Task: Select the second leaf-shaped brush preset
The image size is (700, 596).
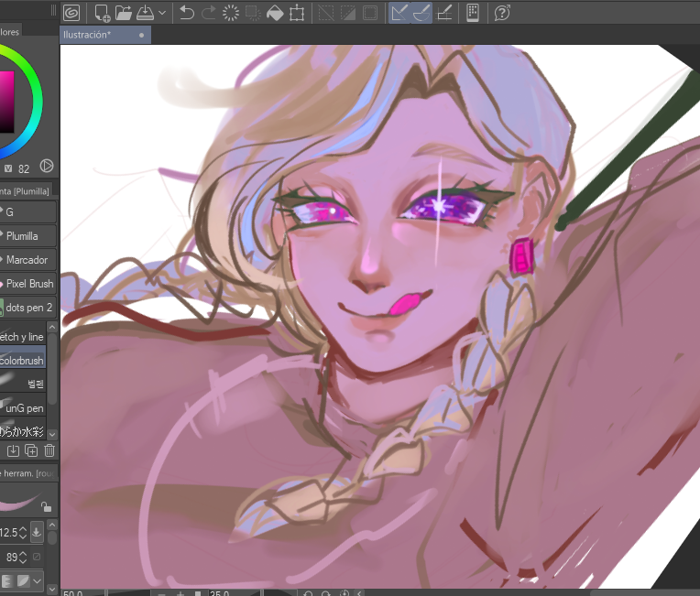Action: (23, 581)
